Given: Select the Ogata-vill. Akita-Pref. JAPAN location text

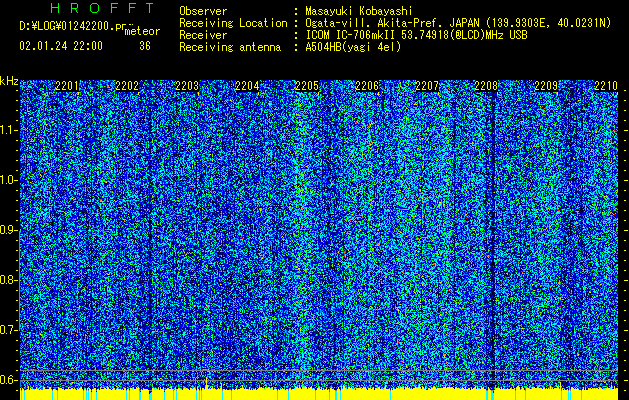Looking at the screenshot, I should [458, 23].
